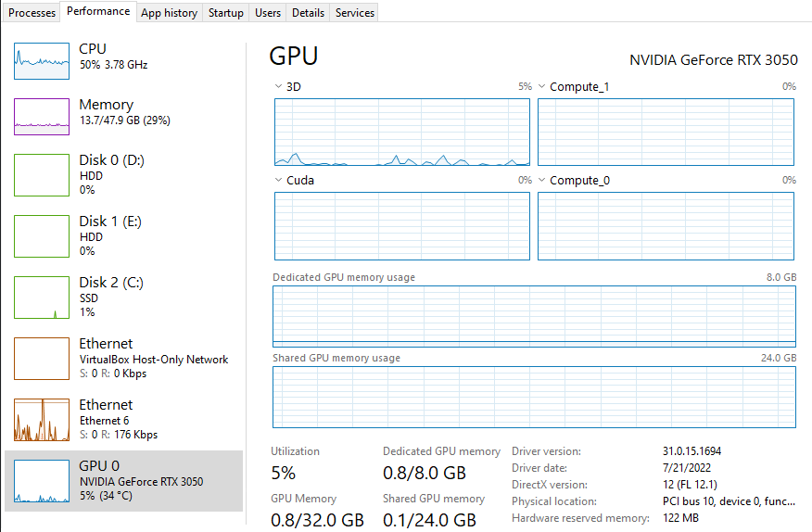
Task: Switch to the Processes tab
Action: [32, 12]
